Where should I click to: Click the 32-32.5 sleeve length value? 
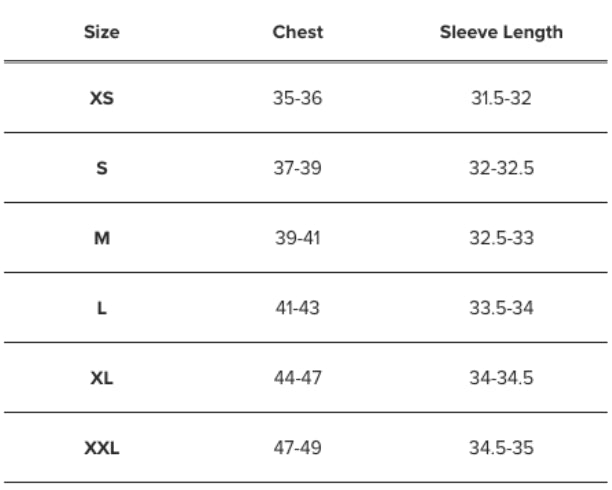(x=501, y=168)
